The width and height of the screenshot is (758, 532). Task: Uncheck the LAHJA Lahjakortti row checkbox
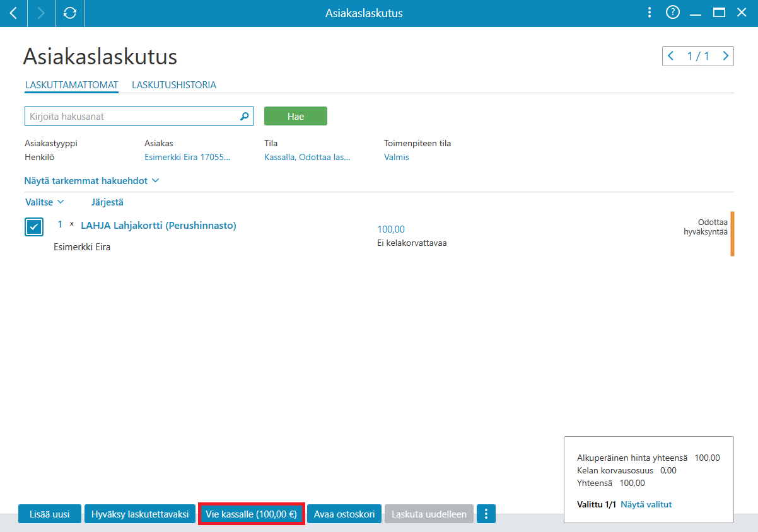(34, 227)
